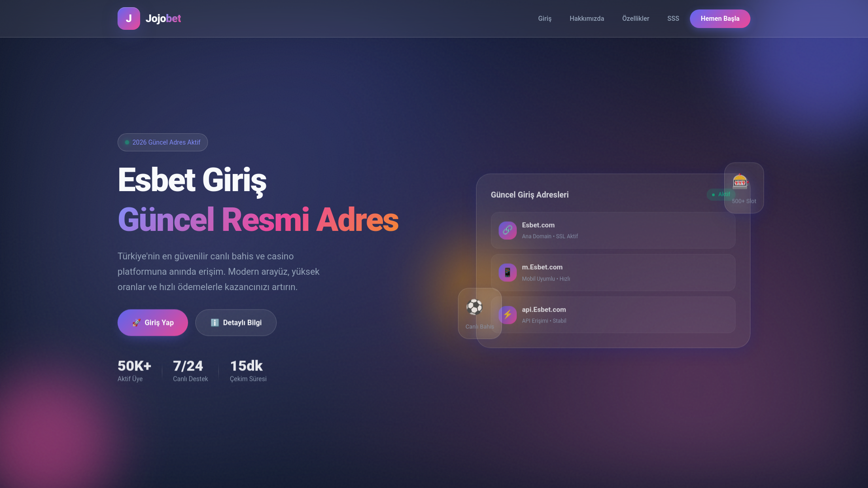868x488 pixels.
Task: Go to Özellikler section
Action: pos(636,19)
